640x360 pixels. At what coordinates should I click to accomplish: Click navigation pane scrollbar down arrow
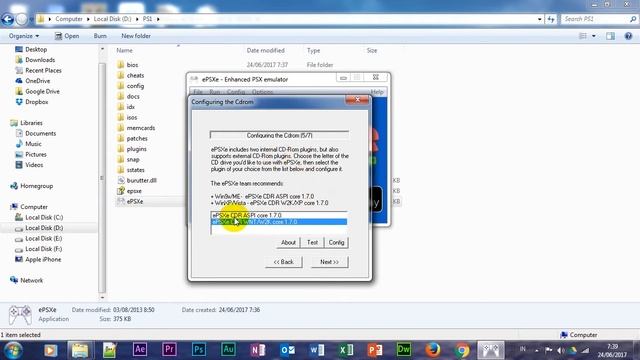102,297
